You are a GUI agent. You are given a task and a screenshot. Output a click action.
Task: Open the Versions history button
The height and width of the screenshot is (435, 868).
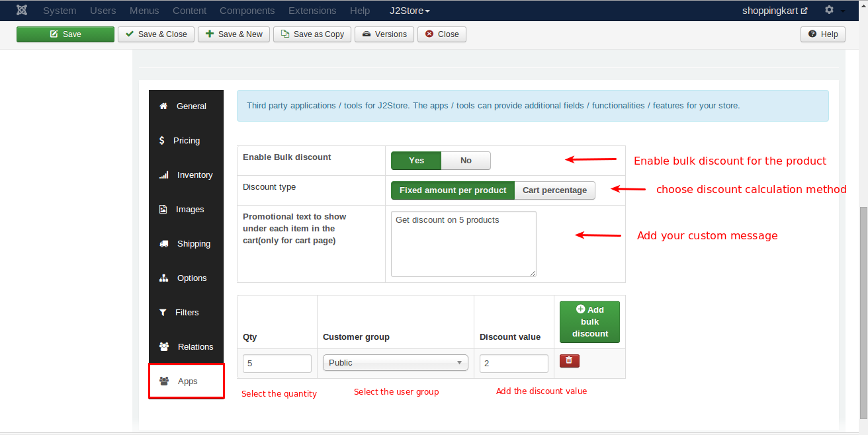pyautogui.click(x=384, y=34)
